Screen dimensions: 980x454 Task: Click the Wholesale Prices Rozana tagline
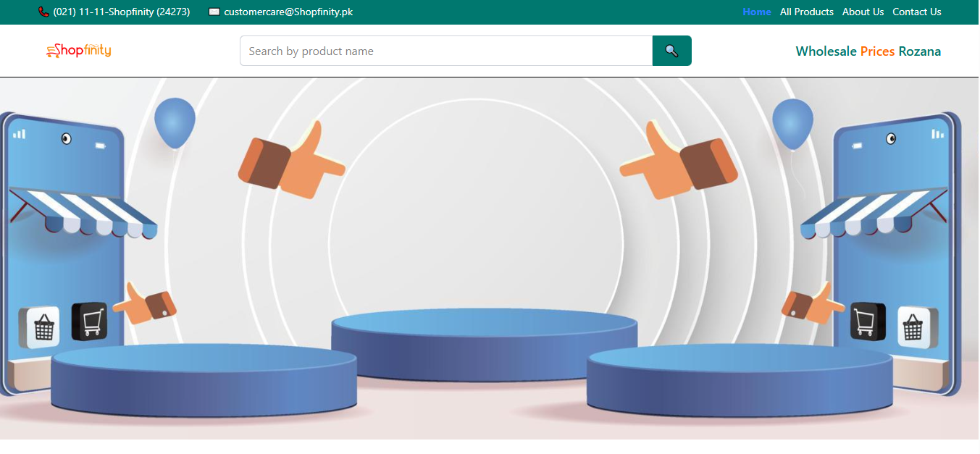868,51
